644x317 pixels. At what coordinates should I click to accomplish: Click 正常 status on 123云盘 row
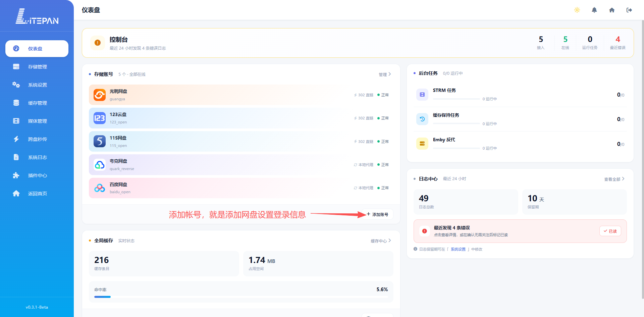(x=383, y=118)
